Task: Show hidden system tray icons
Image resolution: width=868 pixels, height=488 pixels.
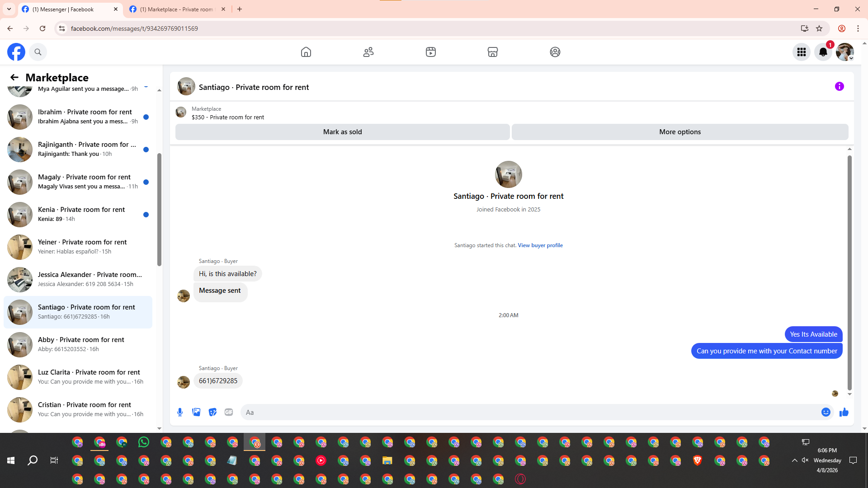Action: point(795,460)
